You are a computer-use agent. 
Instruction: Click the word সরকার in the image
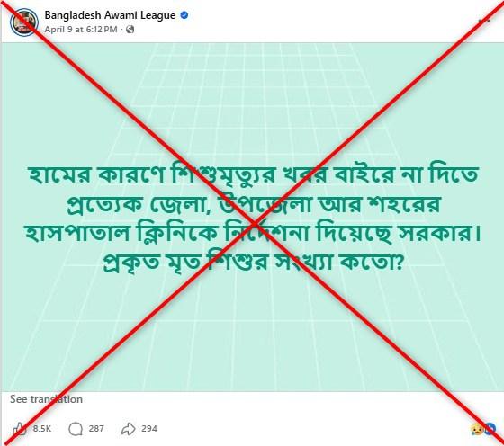click(439, 234)
